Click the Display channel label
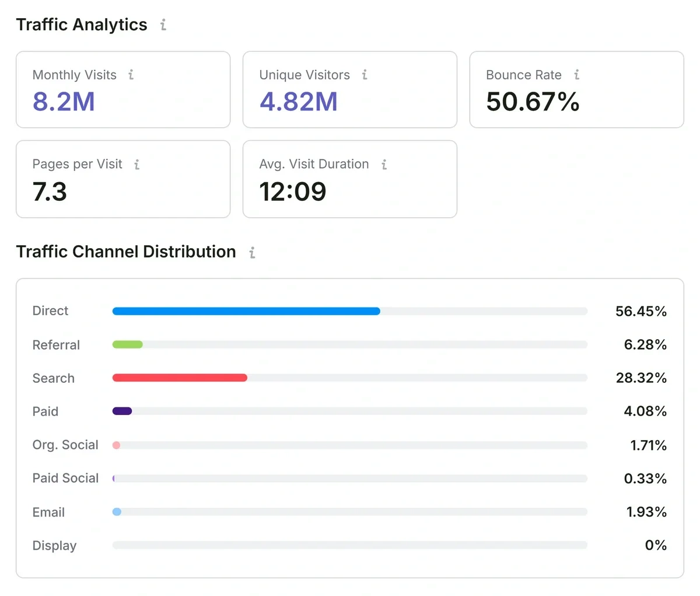Viewport: 700px width, 596px height. coord(54,545)
